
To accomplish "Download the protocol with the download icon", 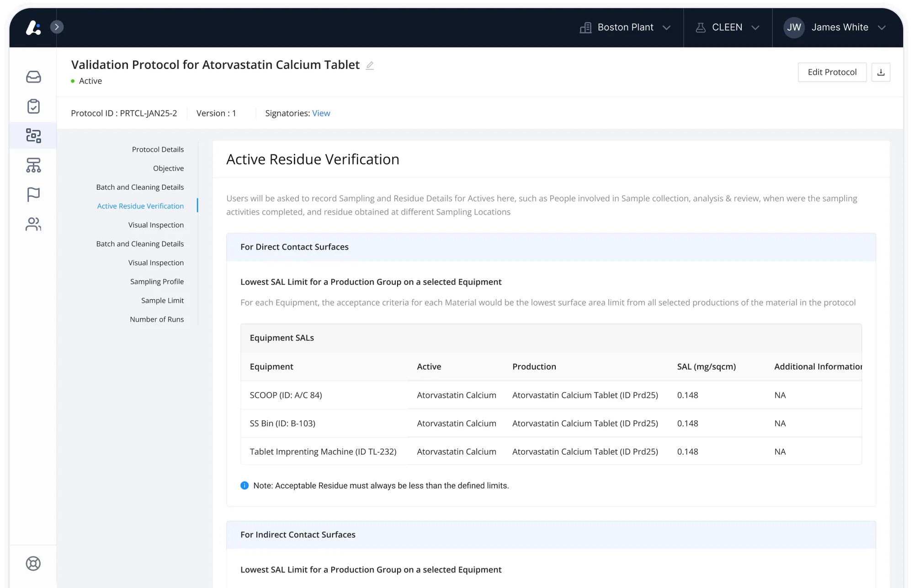I will point(881,72).
